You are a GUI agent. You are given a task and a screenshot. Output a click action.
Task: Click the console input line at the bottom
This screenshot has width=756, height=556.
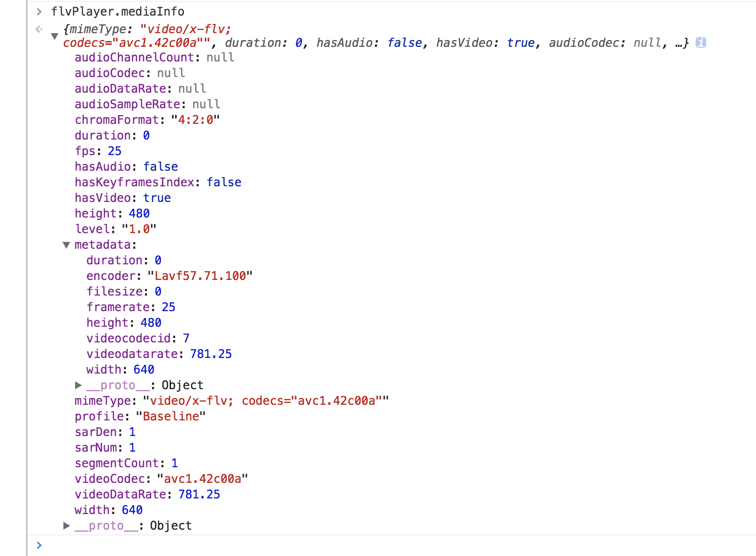(195, 545)
